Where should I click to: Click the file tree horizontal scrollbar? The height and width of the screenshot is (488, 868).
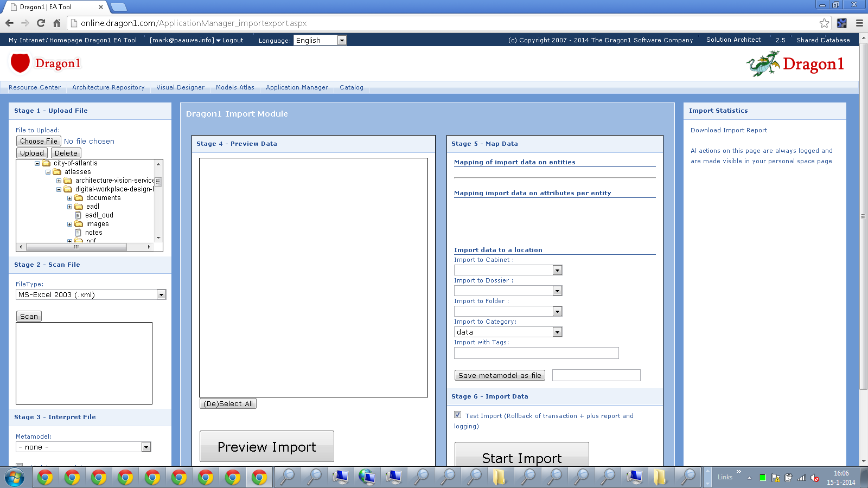(76, 247)
